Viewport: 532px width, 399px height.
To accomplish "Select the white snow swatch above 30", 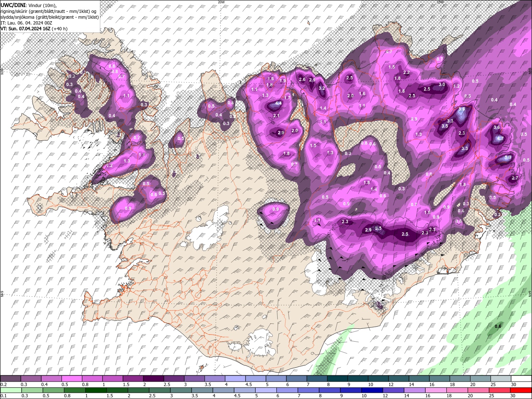I will (x=522, y=379).
